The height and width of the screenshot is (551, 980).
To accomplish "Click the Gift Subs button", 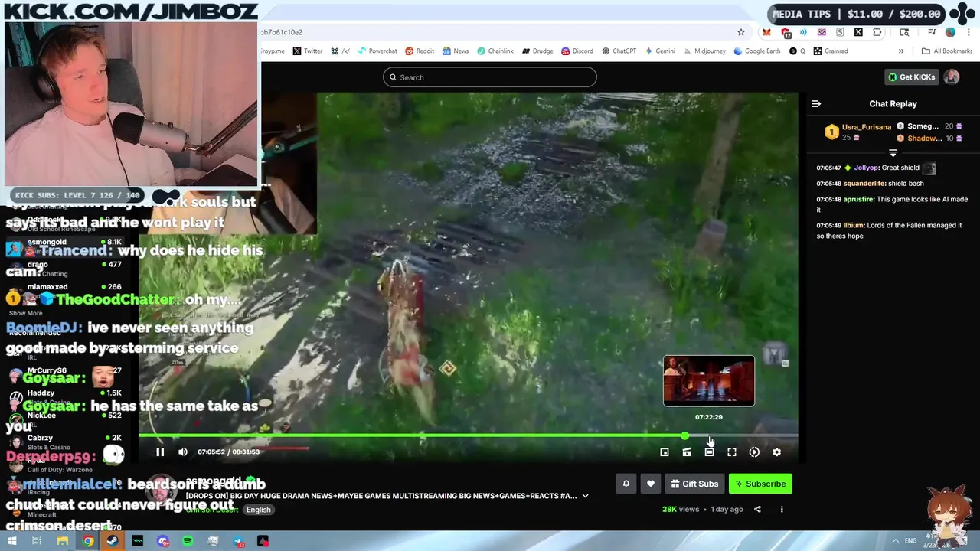I will point(694,484).
